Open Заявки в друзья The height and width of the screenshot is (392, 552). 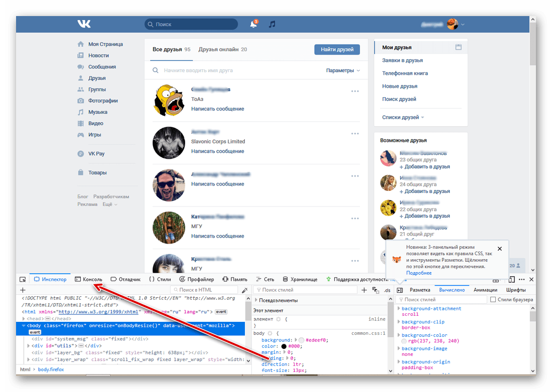[402, 60]
